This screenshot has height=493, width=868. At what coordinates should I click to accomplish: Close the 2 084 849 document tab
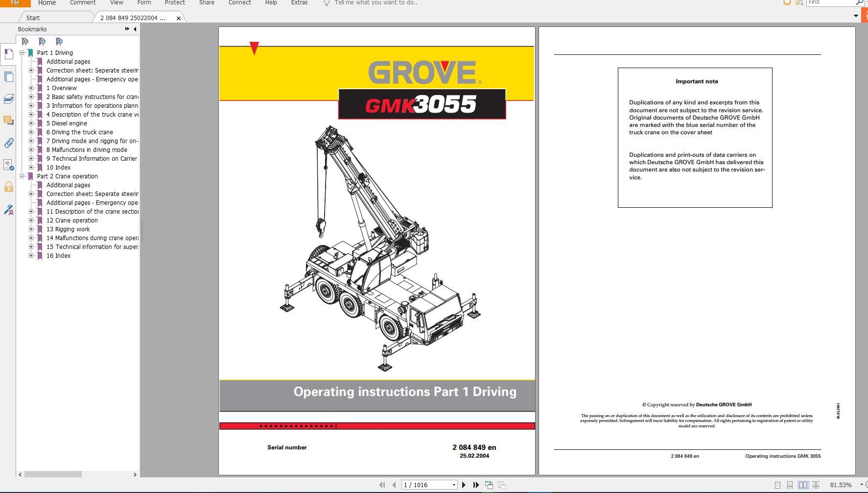pyautogui.click(x=179, y=18)
